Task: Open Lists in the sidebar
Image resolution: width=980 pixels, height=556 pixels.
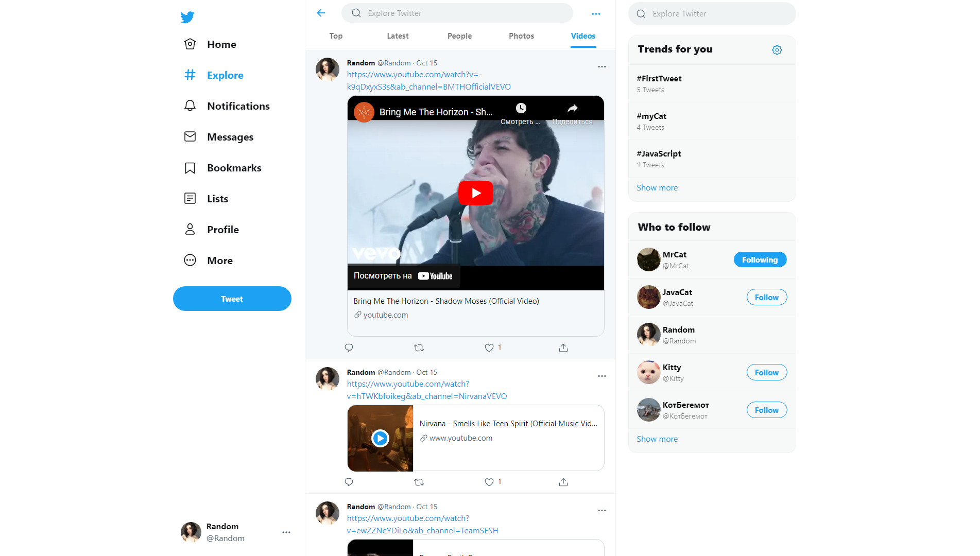Action: coord(206,199)
